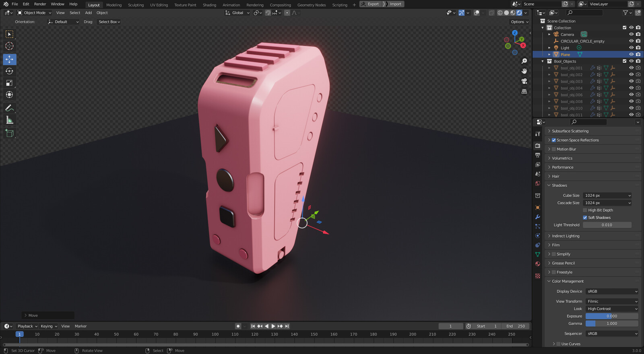Open the Tool properties tab icon
Viewport: 644px width, 354px height.
(x=538, y=134)
